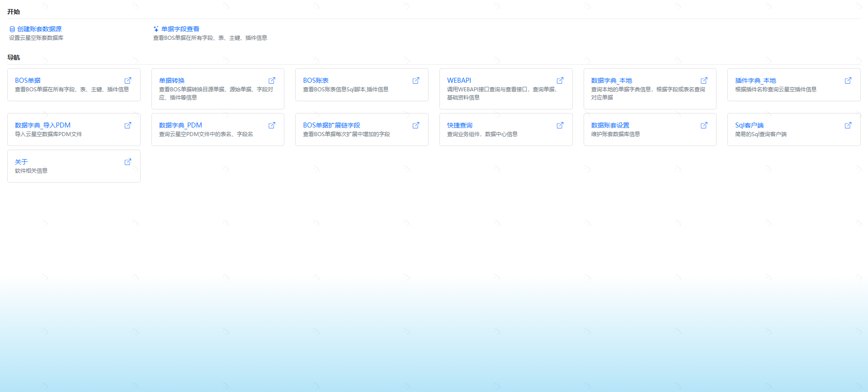Image resolution: width=868 pixels, height=392 pixels.
Task: Click the 软件相关信息 description in 关于 card
Action: 31,171
